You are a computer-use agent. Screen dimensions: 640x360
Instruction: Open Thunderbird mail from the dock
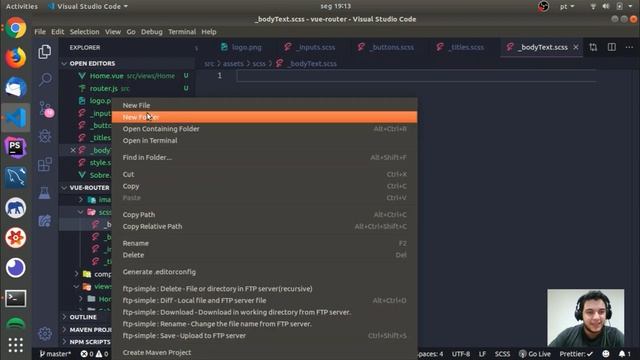click(16, 88)
